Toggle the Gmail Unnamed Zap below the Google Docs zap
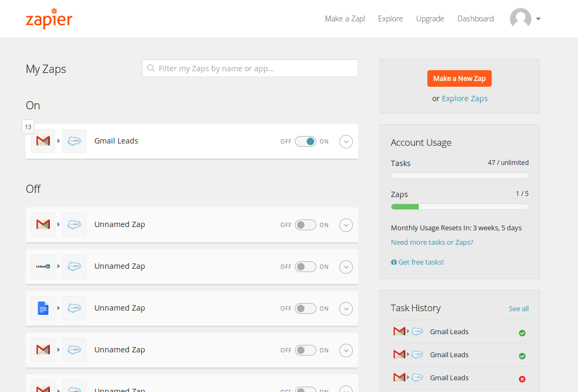The image size is (578, 392). click(305, 350)
